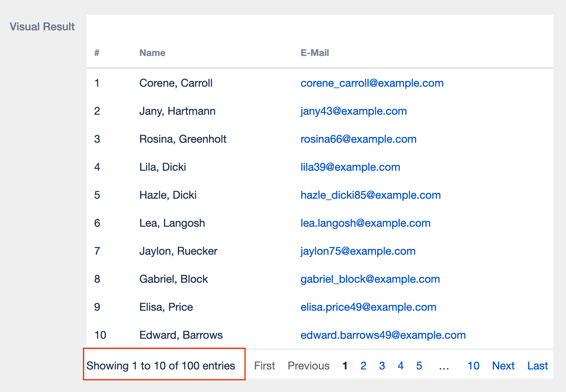
Task: Click edward.barrows49@example.com email link
Action: click(x=383, y=335)
